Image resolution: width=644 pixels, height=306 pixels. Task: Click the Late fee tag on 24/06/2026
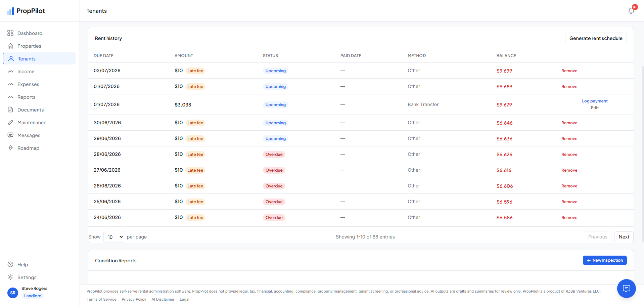click(195, 217)
